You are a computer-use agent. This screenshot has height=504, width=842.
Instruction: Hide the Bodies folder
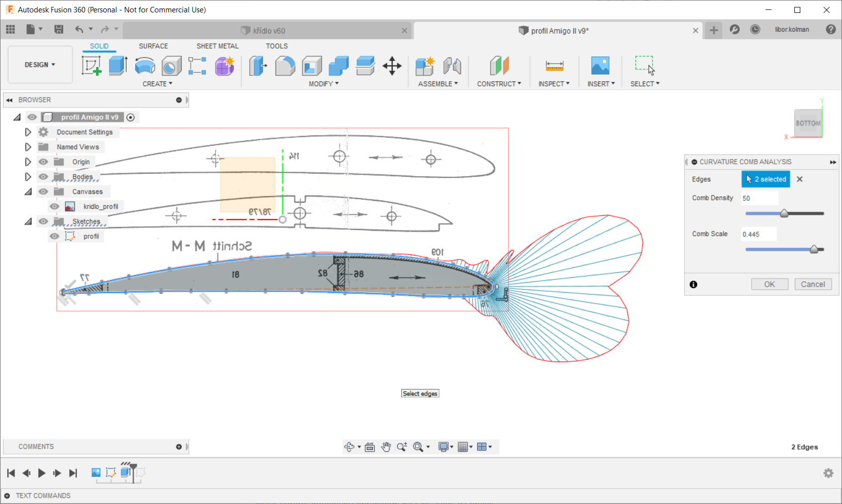44,177
